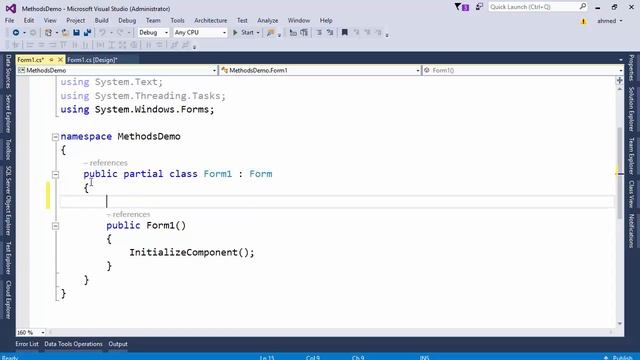Screen dimensions: 640x360
Task: Click the Quick Launch magnifier icon
Action: (x=582, y=7)
